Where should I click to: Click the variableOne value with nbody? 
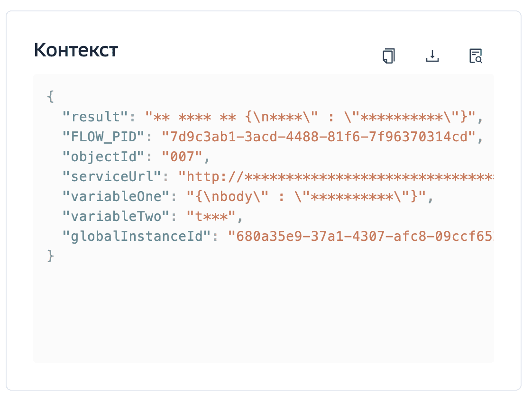[x=308, y=196]
